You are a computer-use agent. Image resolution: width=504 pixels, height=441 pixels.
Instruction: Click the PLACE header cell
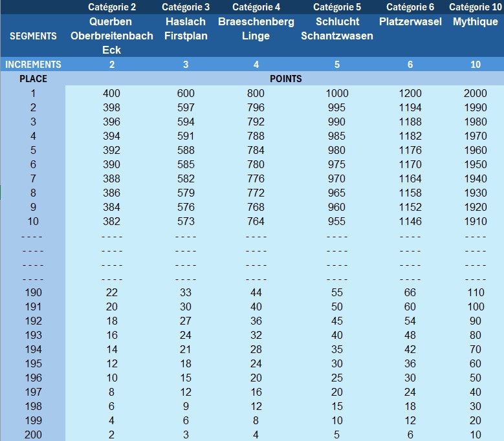(33, 79)
